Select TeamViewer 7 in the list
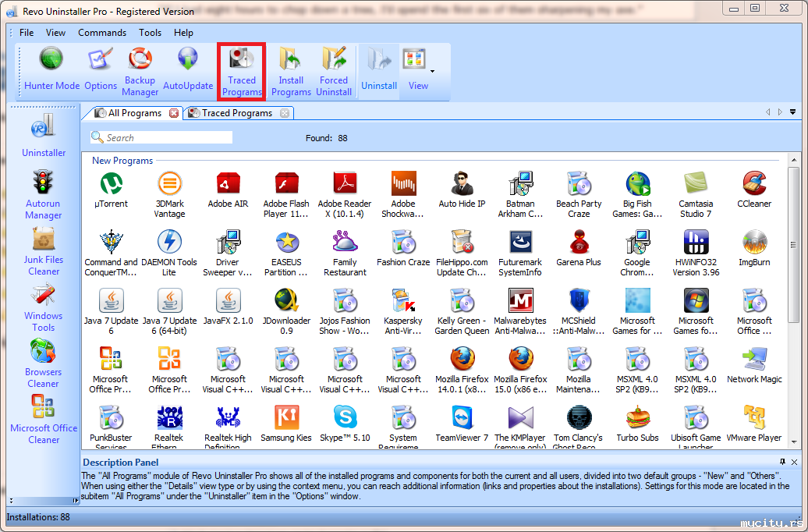The height and width of the screenshot is (532, 808). pos(462,424)
